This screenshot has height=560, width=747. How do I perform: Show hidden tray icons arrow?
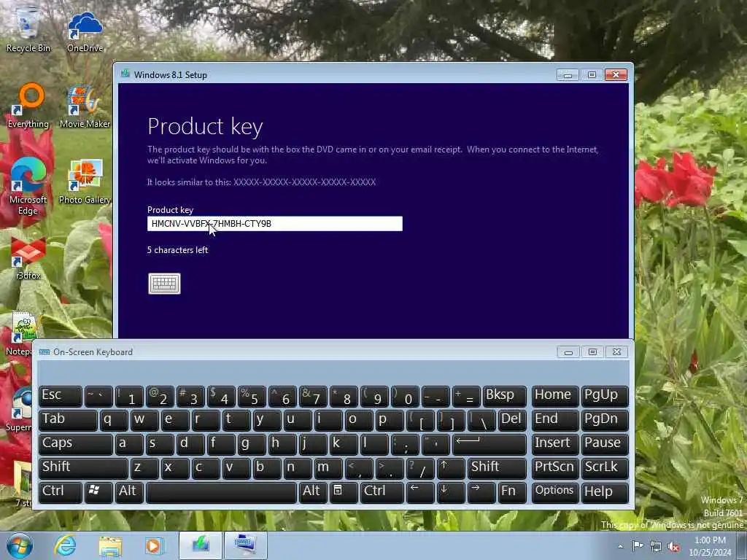tap(620, 547)
